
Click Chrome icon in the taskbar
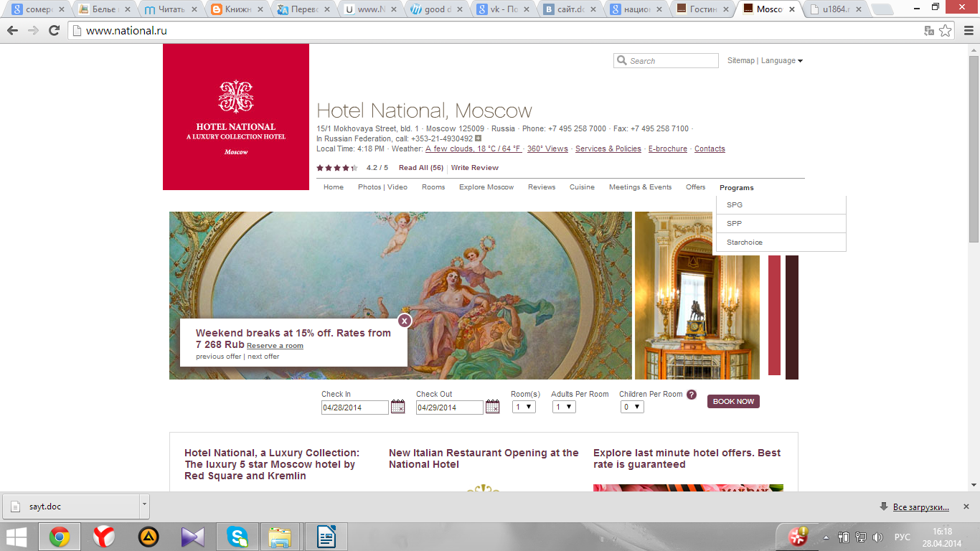(x=60, y=537)
